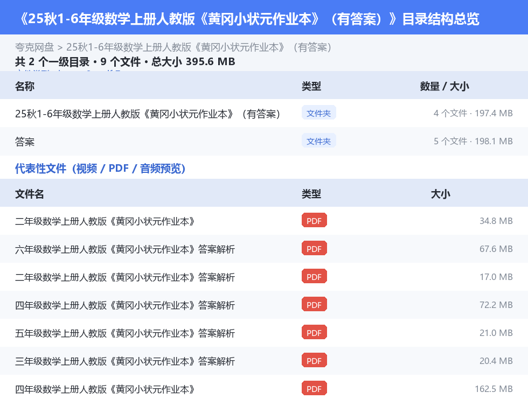Screen dimensions: 528x420
Task: Click PDF badge for the 162.5 MB file
Action: coord(314,388)
